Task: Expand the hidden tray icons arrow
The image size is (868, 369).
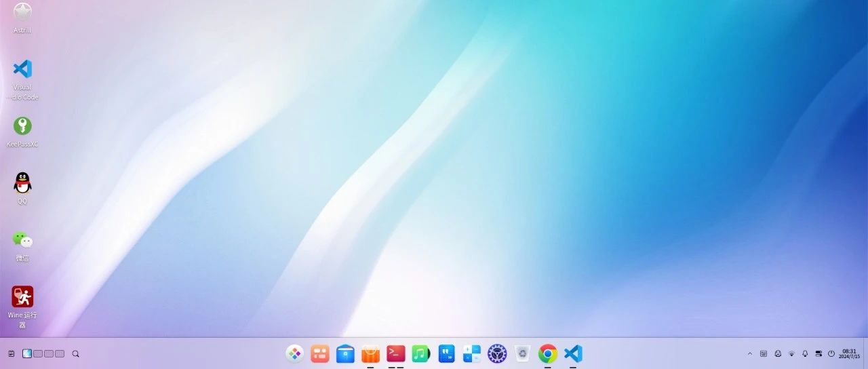Action: (749, 353)
